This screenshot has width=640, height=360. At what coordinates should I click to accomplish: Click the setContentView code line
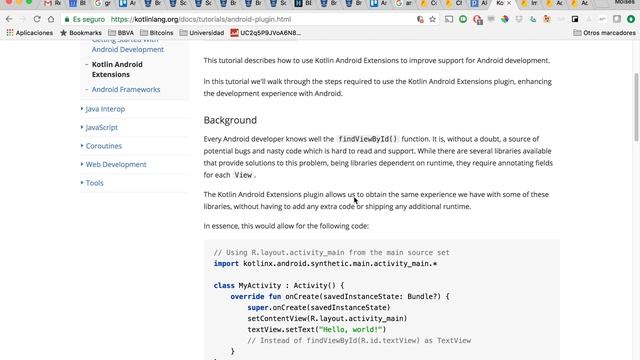(327, 318)
